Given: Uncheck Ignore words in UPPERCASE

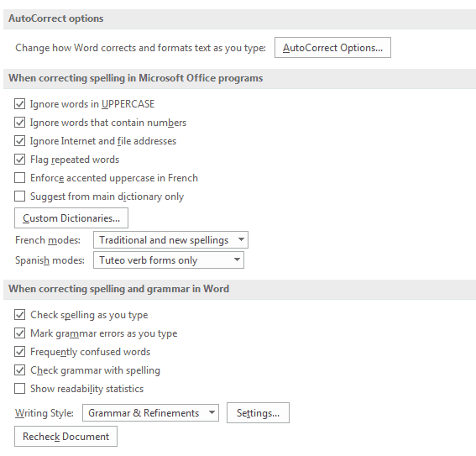Looking at the screenshot, I should click(x=20, y=104).
